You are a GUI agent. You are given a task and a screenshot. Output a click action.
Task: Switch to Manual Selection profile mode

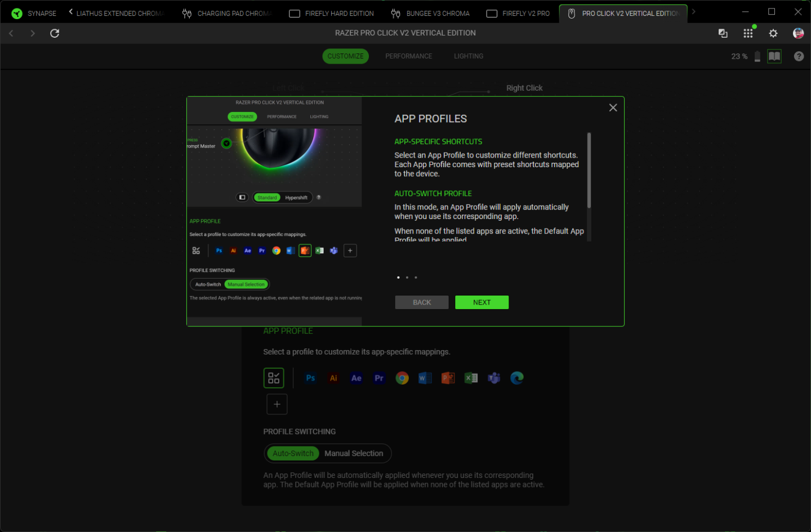[354, 453]
